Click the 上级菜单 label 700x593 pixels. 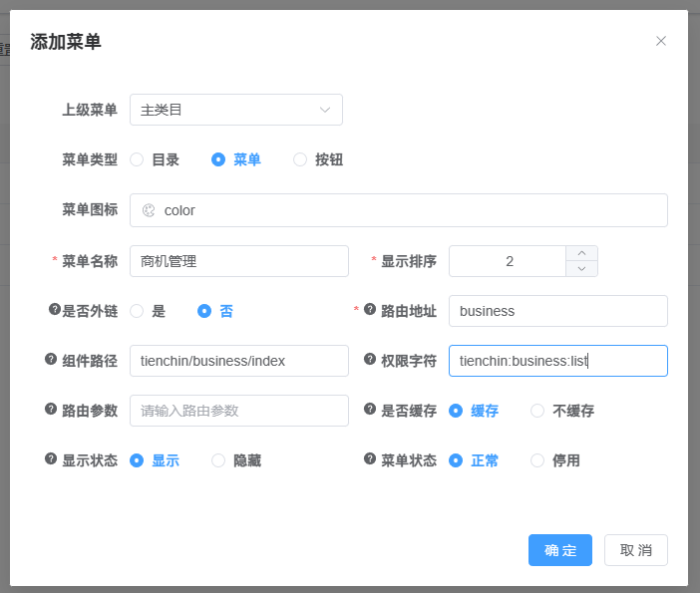point(90,110)
